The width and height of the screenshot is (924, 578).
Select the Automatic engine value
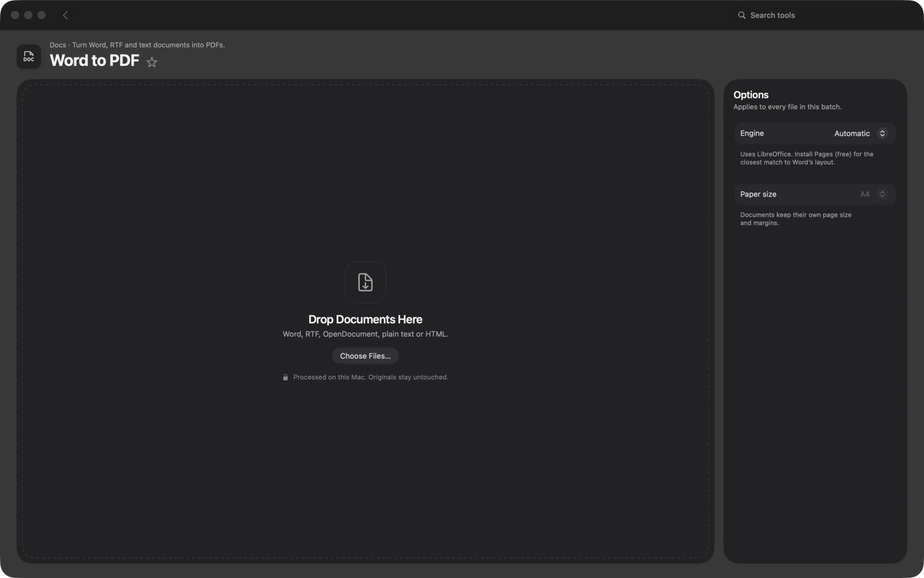pyautogui.click(x=852, y=134)
